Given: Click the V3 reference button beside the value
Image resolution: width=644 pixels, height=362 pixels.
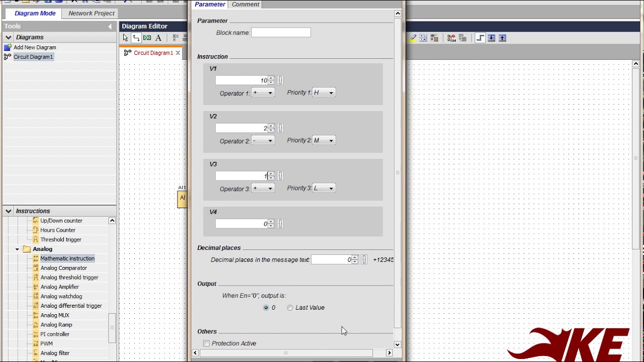Looking at the screenshot, I should [280, 176].
